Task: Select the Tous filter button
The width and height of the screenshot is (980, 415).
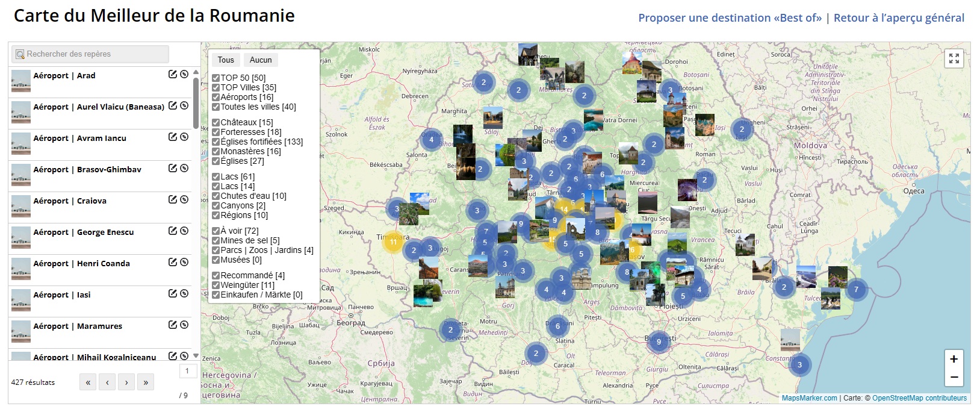Action: (x=226, y=60)
